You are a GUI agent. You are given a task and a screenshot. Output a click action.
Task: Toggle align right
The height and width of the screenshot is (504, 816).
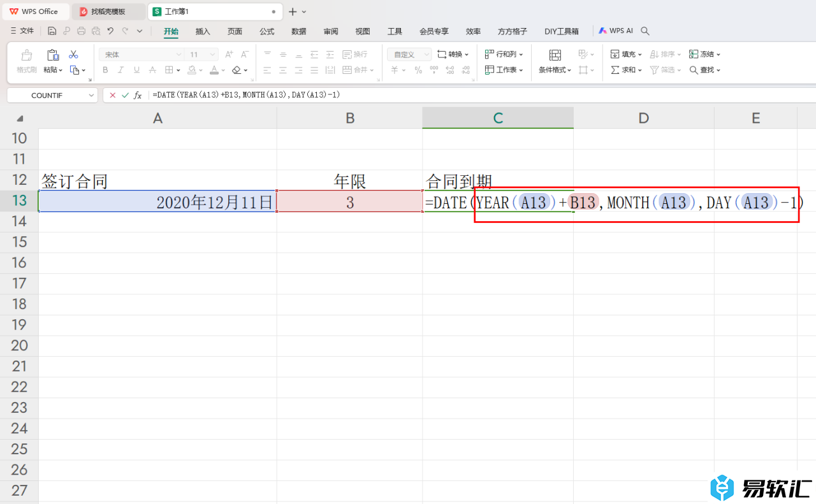(298, 70)
